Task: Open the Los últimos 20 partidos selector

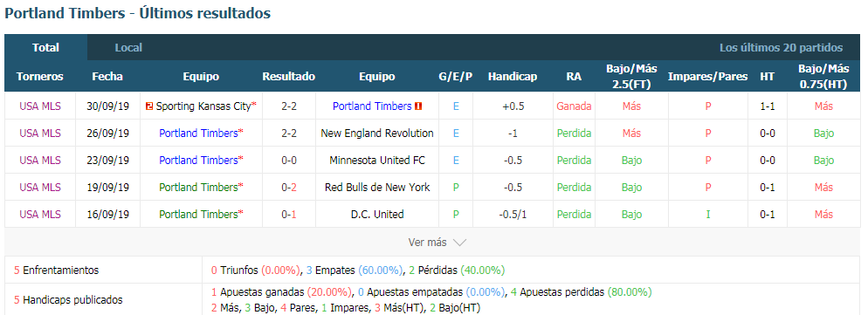Action: [x=781, y=48]
